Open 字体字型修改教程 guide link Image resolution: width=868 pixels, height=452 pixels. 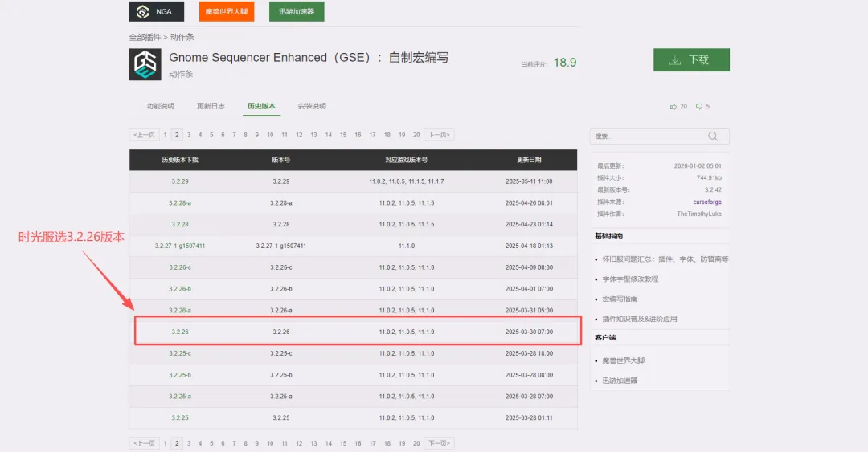click(631, 279)
